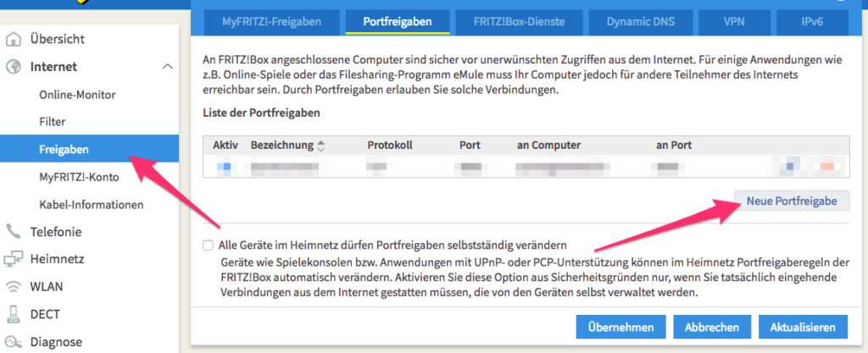Viewport: 868px width, 353px height.
Task: Switch to the FRITZ!Box-Dienste tab
Action: [519, 19]
